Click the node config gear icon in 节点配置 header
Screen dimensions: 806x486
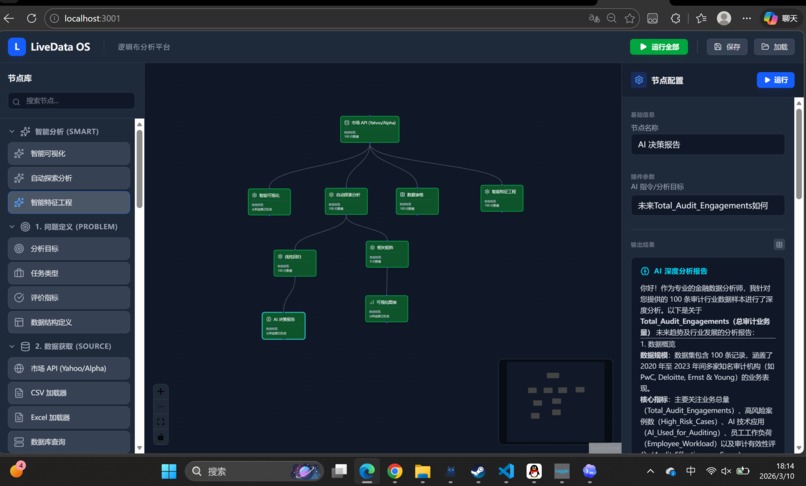pyautogui.click(x=639, y=80)
